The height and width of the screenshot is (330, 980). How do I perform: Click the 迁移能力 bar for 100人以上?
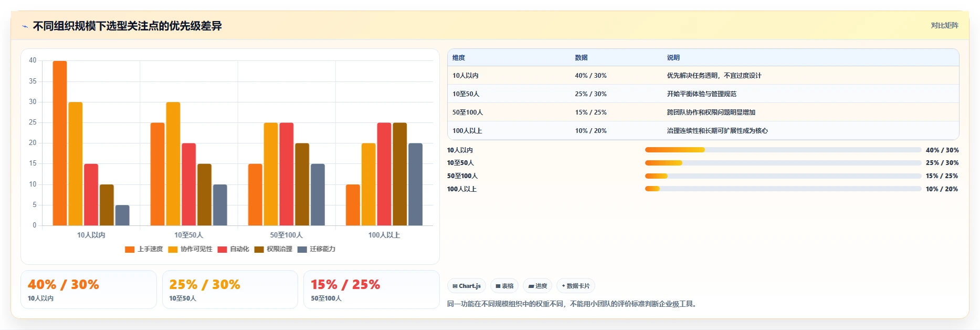[x=416, y=184]
